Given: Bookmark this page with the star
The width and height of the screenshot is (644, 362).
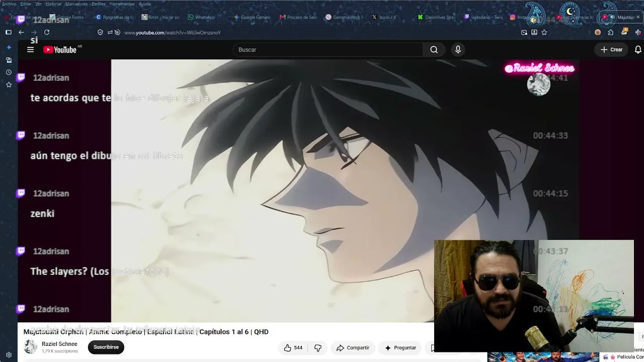Looking at the screenshot, I should [x=544, y=32].
